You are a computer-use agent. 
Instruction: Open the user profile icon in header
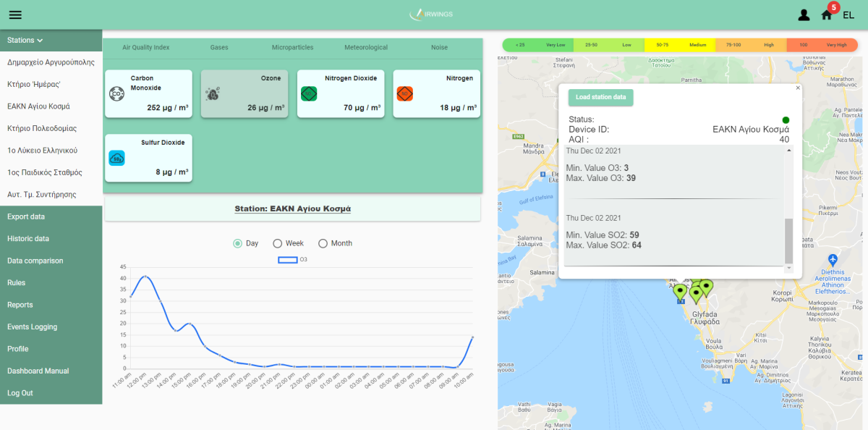(804, 14)
